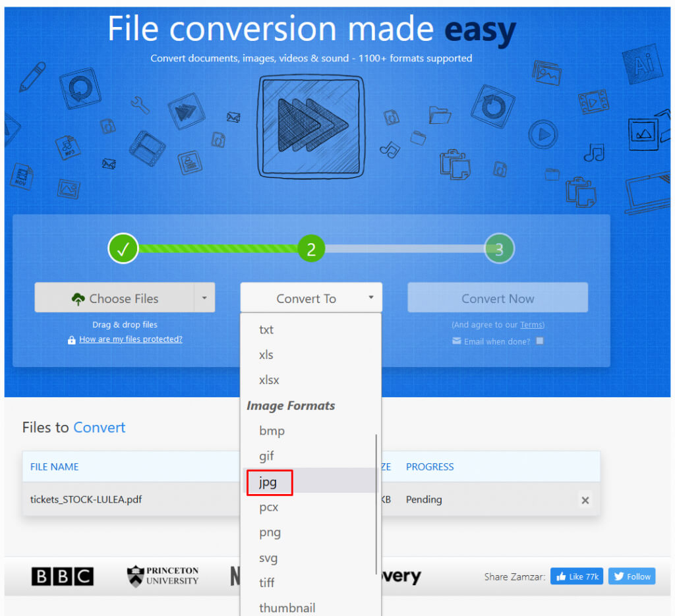Click the lock icon beside file protection link

(x=71, y=340)
